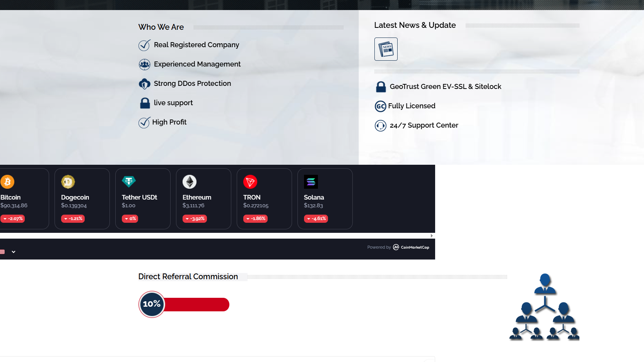Click the Solana logo icon
This screenshot has width=644, height=362.
[x=311, y=182]
